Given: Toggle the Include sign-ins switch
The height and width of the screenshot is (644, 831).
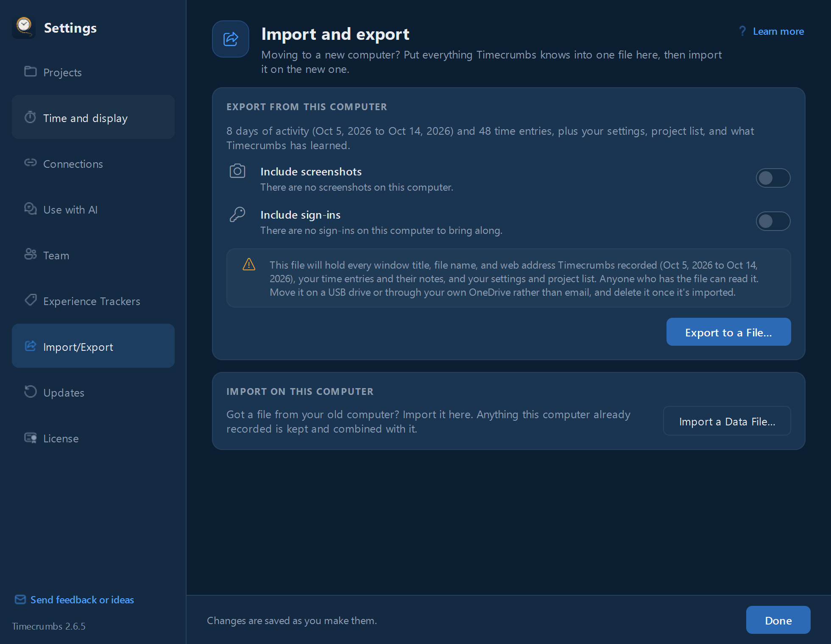Looking at the screenshot, I should 773,221.
